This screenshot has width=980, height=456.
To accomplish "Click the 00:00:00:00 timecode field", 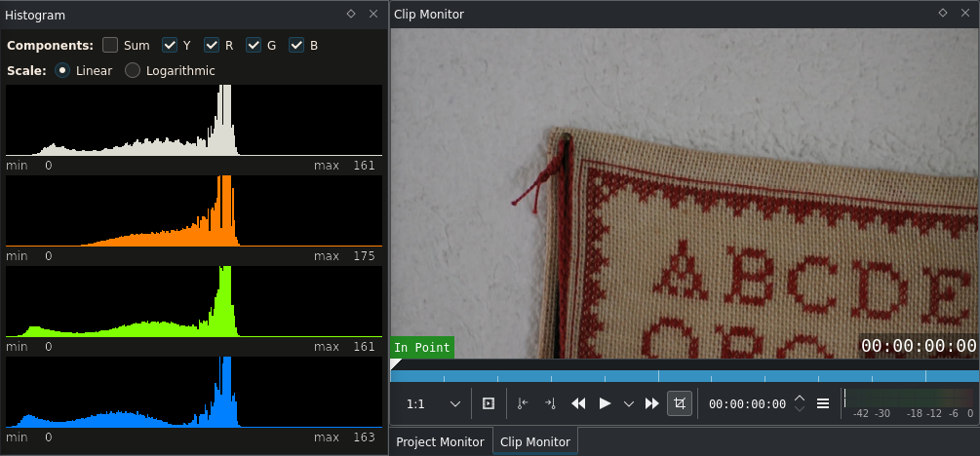I will coord(747,404).
